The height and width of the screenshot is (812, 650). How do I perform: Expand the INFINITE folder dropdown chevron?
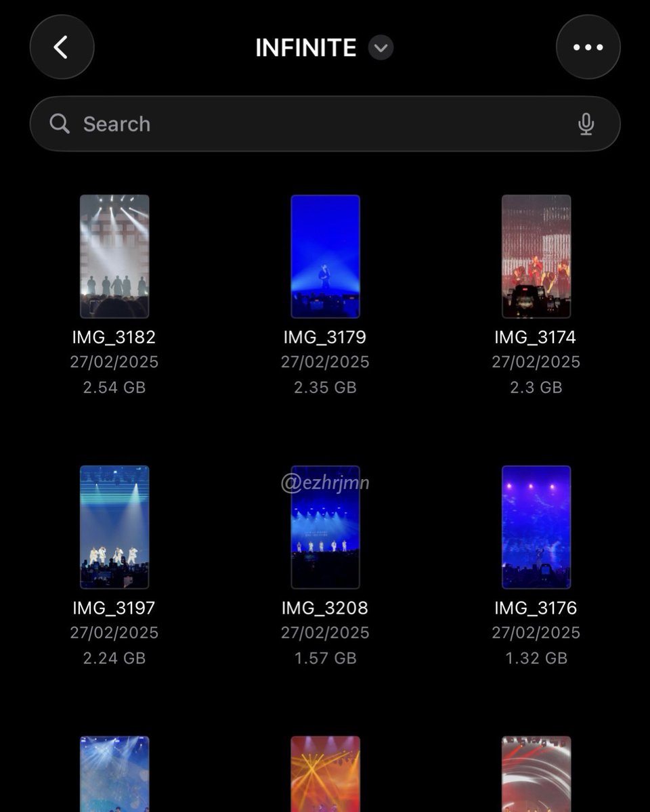coord(381,47)
